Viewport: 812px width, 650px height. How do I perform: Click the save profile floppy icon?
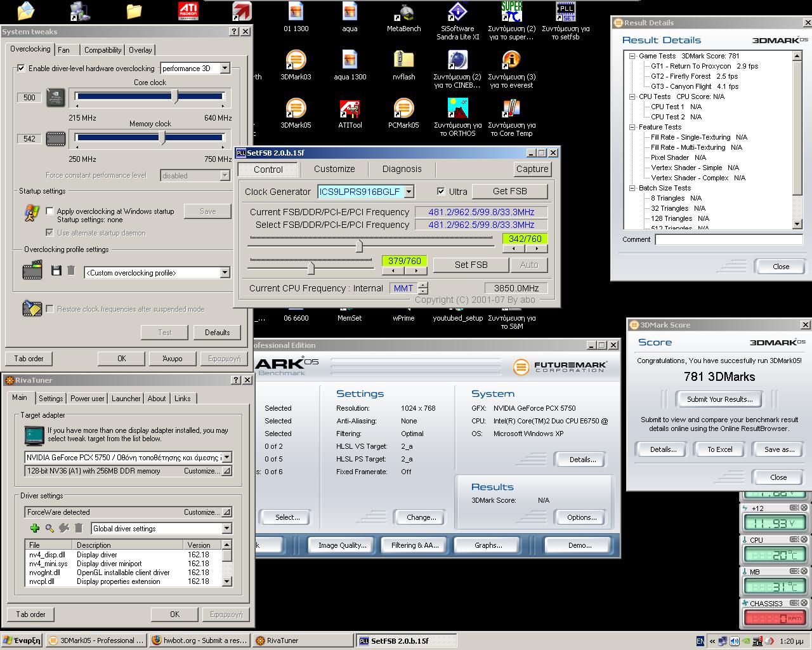pyautogui.click(x=56, y=271)
